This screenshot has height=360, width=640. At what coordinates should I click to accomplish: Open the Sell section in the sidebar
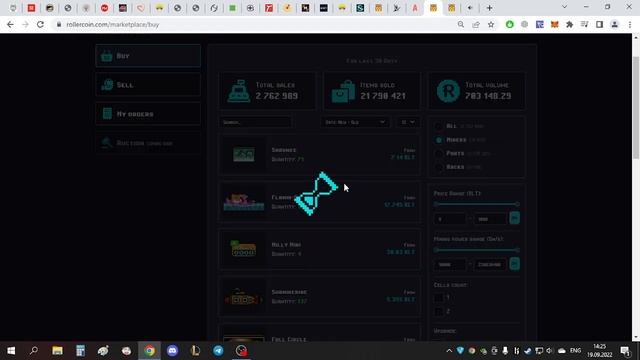click(x=148, y=84)
